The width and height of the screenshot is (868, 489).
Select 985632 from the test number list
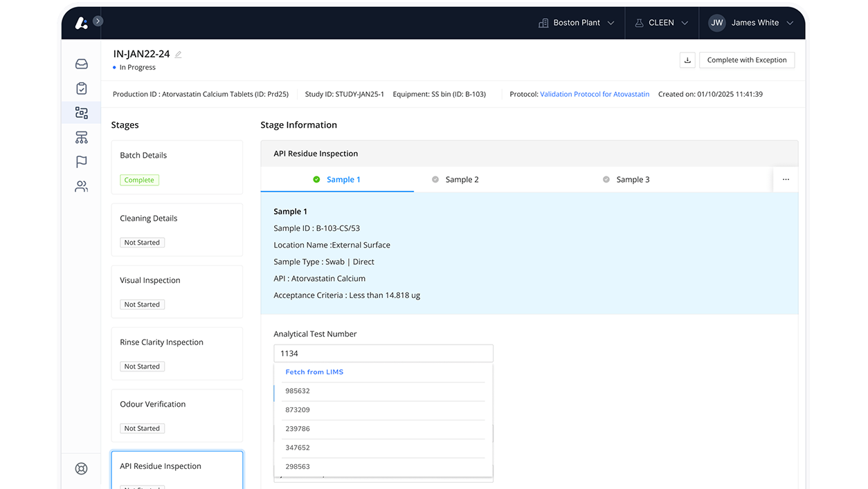tap(298, 390)
